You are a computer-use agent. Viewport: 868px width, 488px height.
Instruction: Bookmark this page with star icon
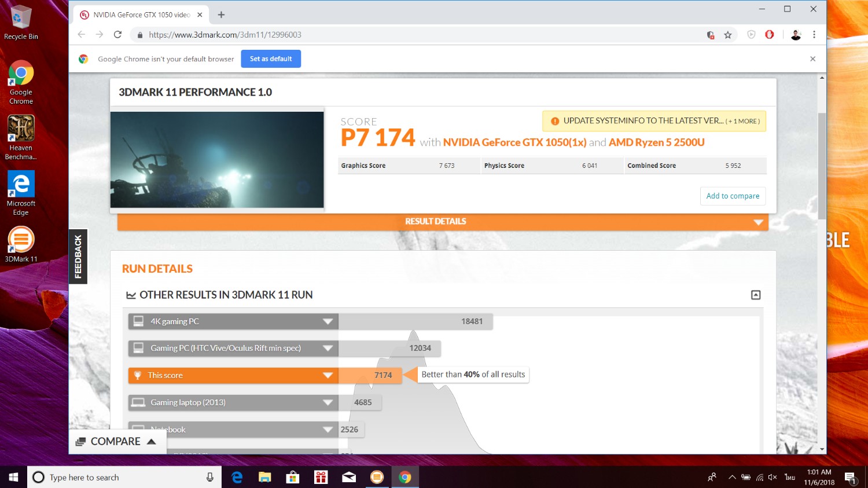pyautogui.click(x=728, y=35)
